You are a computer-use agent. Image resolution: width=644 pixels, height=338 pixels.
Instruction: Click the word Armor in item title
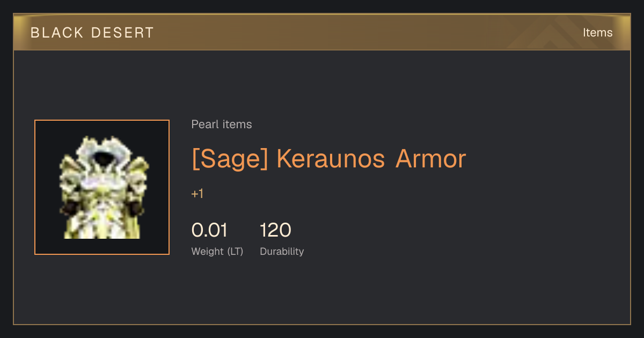(431, 159)
